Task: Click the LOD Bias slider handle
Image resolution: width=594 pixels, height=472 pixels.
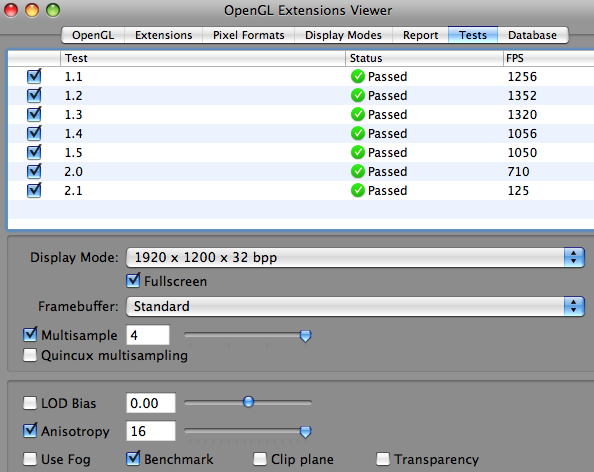Action: click(x=249, y=402)
